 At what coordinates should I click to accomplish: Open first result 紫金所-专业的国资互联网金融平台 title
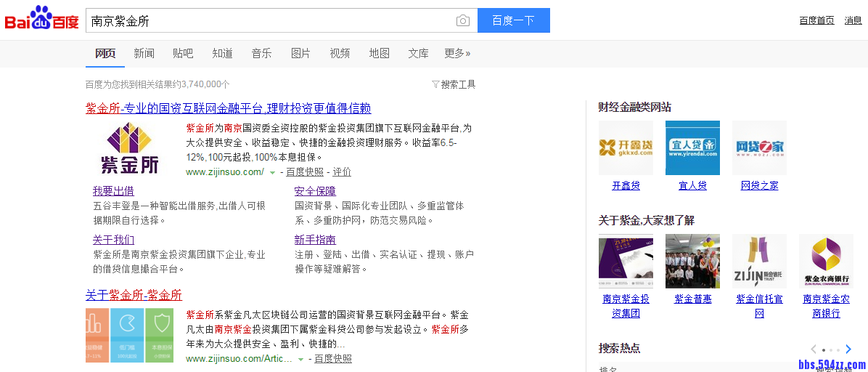(228, 108)
